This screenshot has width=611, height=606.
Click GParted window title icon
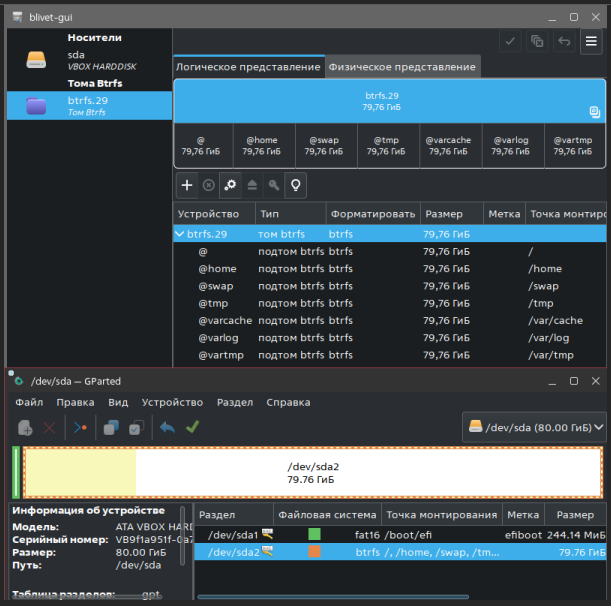[18, 381]
